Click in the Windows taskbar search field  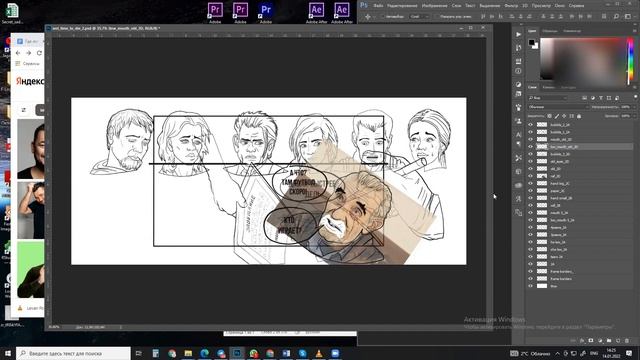(x=73, y=353)
